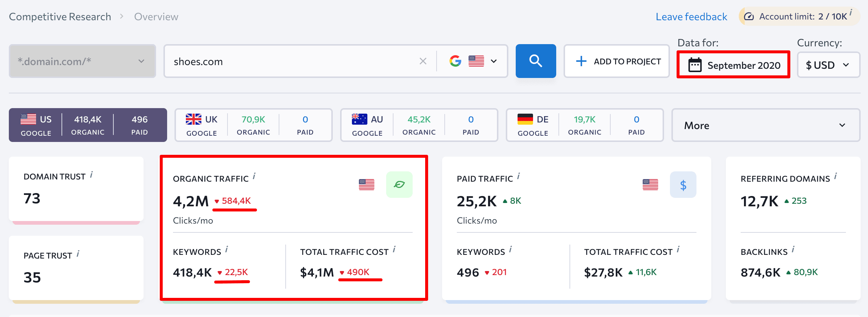Screen dimensions: 868x317
Task: Click paid Total Traffic Cost info icon
Action: pyautogui.click(x=678, y=249)
